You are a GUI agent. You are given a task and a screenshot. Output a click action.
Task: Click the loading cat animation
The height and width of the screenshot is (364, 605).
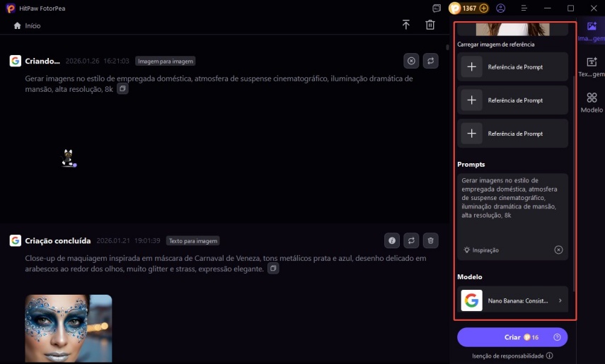pos(69,158)
